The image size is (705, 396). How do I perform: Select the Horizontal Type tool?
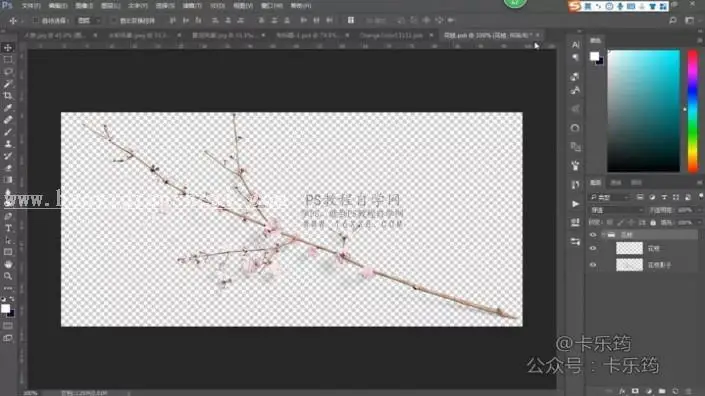[x=8, y=228]
